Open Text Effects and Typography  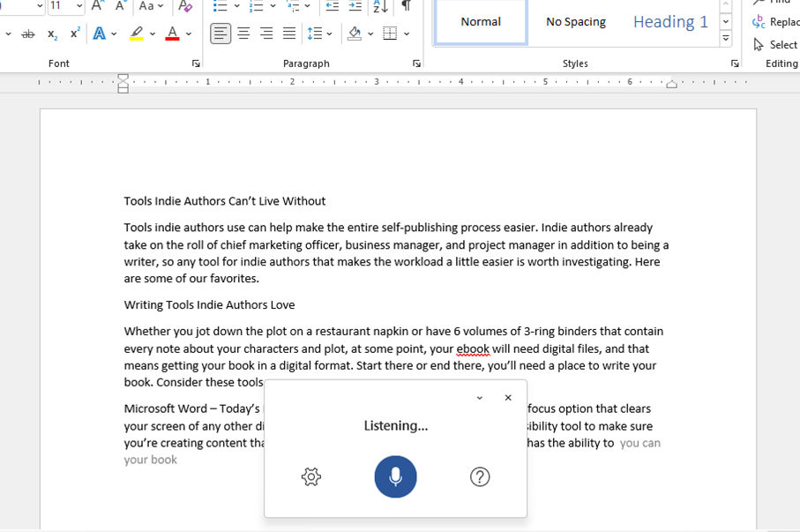(x=100, y=34)
